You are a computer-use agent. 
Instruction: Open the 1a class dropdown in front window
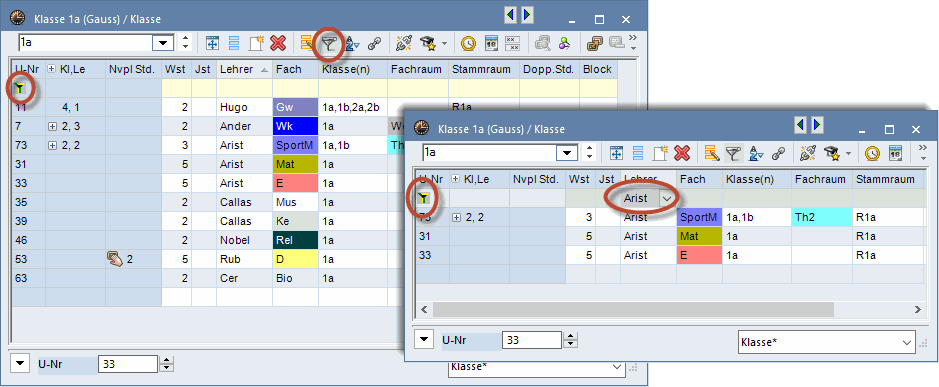tap(566, 153)
